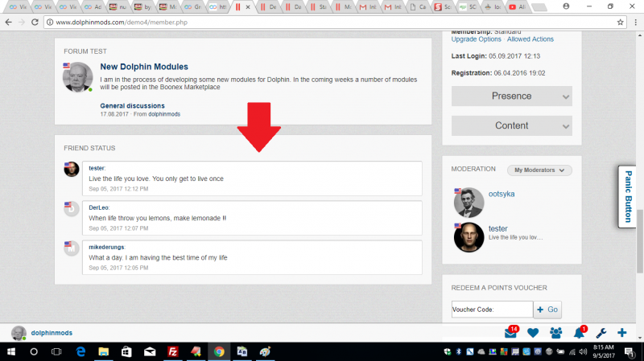The image size is (644, 361).
Task: Click the Panic Button side tab
Action: [627, 196]
